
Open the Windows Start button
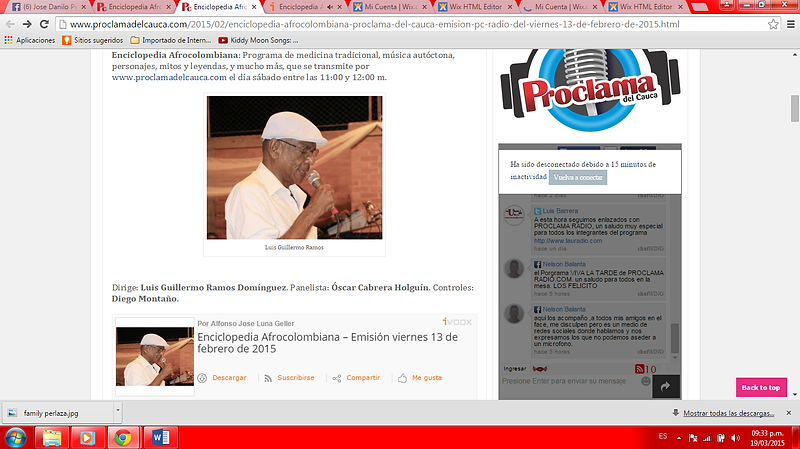15,438
